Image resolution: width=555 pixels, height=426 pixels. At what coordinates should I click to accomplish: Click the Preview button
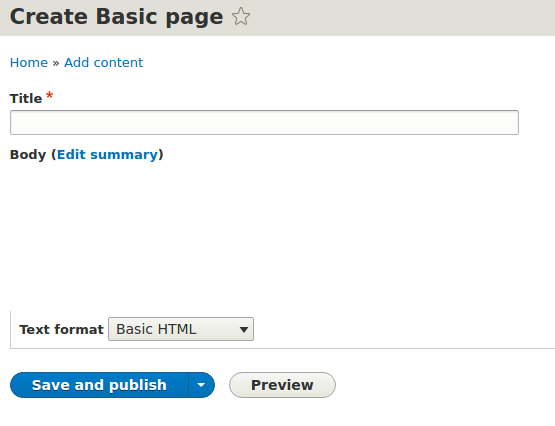click(282, 385)
